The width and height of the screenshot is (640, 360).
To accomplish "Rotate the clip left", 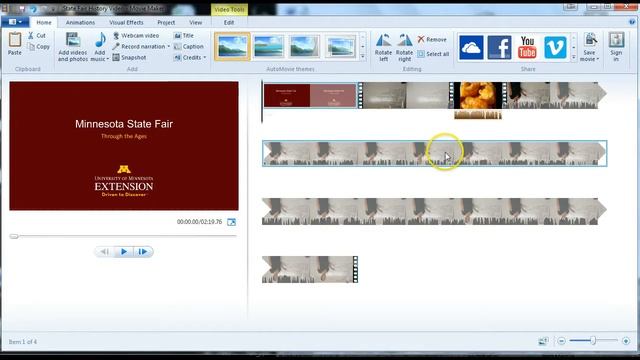I will click(x=383, y=47).
